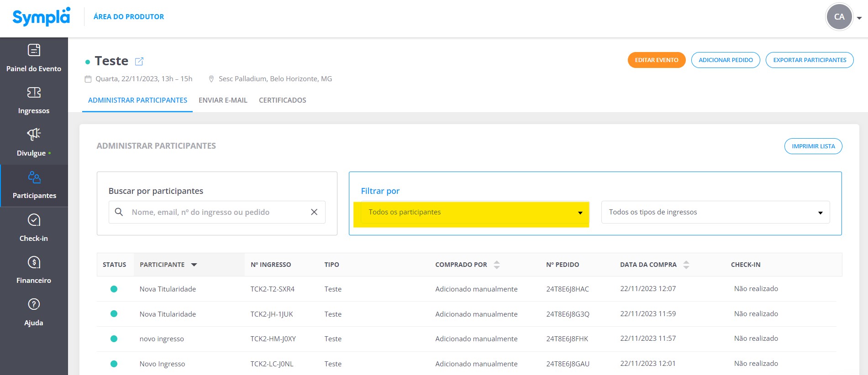Click the IMPRIMIR LISTA button
The height and width of the screenshot is (375, 868).
click(x=813, y=146)
